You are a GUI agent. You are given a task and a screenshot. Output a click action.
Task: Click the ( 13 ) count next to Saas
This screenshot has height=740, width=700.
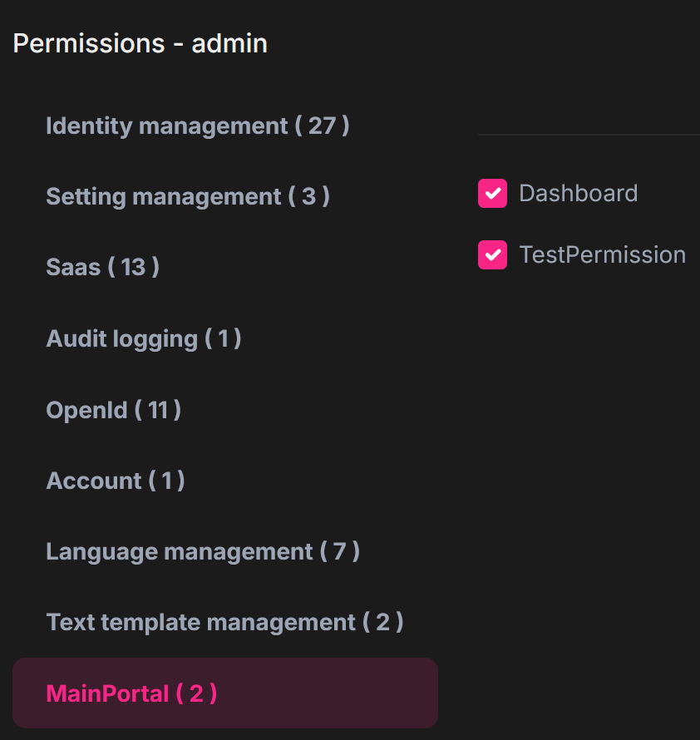pos(133,268)
